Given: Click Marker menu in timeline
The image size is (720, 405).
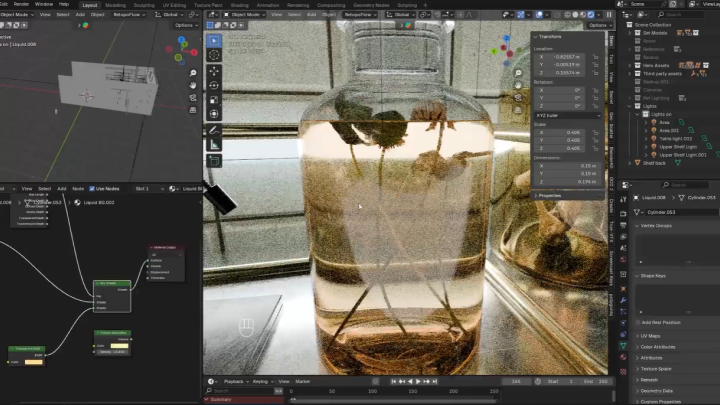Looking at the screenshot, I should point(303,382).
